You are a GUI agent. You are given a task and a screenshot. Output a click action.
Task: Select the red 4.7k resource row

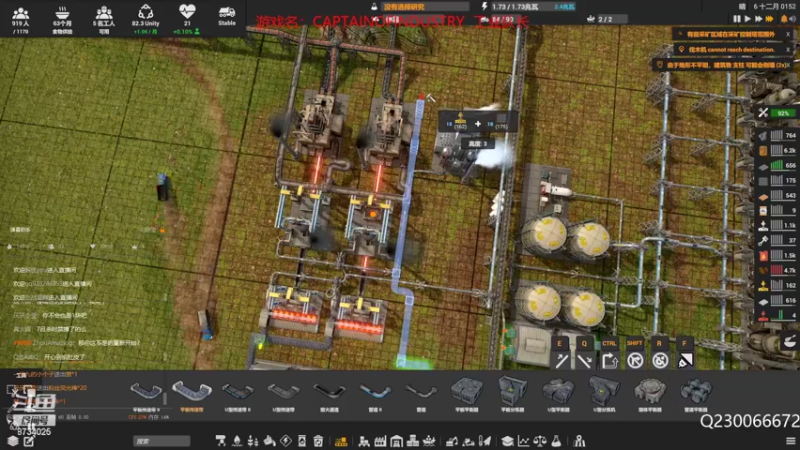point(777,270)
